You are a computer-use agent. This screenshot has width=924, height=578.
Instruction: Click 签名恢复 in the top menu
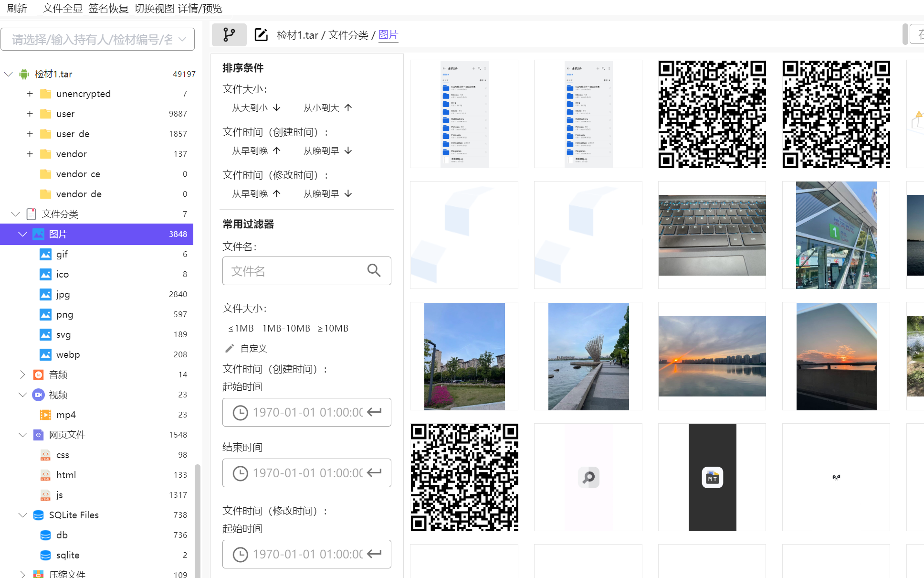pos(108,8)
